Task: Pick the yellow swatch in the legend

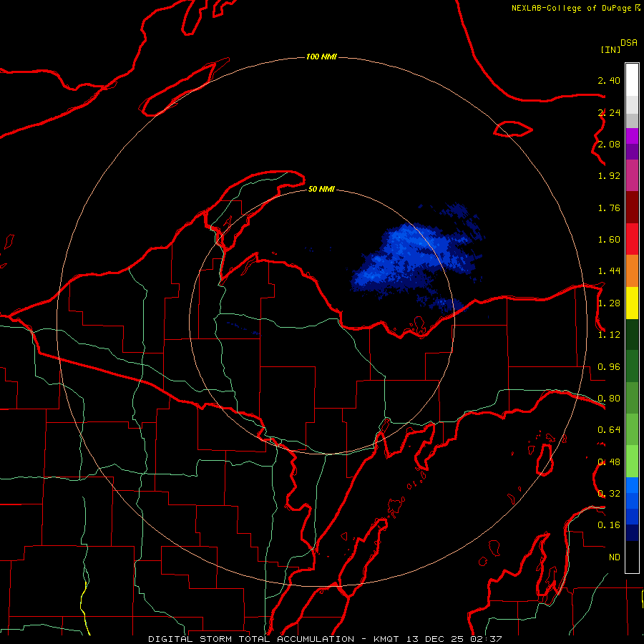Action: click(x=632, y=303)
